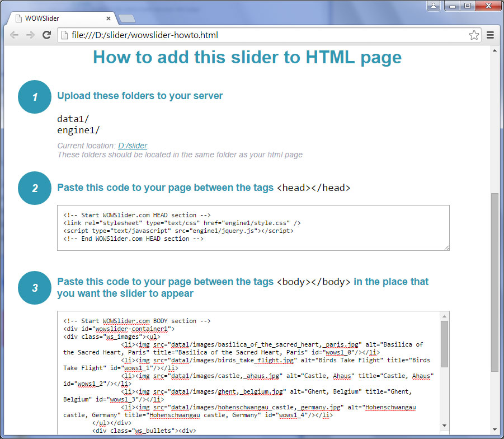The width and height of the screenshot is (504, 439).
Task: Click the 'data1/' folder name text
Action: [x=73, y=119]
